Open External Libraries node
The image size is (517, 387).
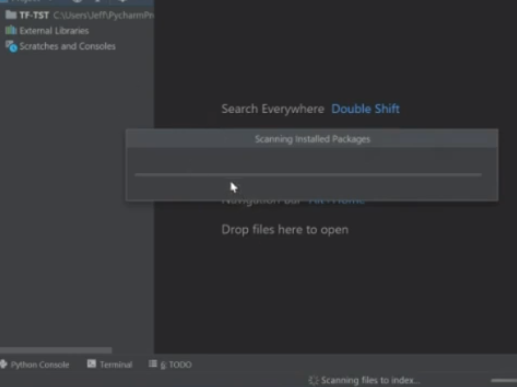[54, 31]
